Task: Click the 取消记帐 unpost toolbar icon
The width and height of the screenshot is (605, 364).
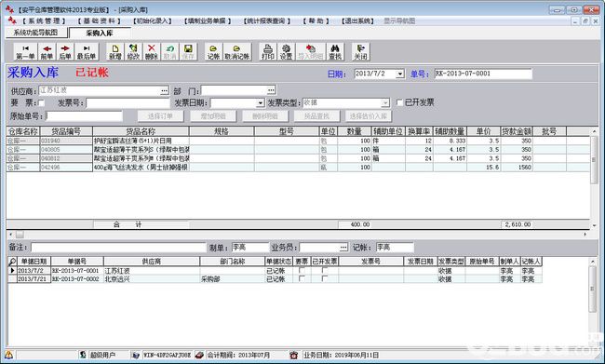Action: coord(237,52)
